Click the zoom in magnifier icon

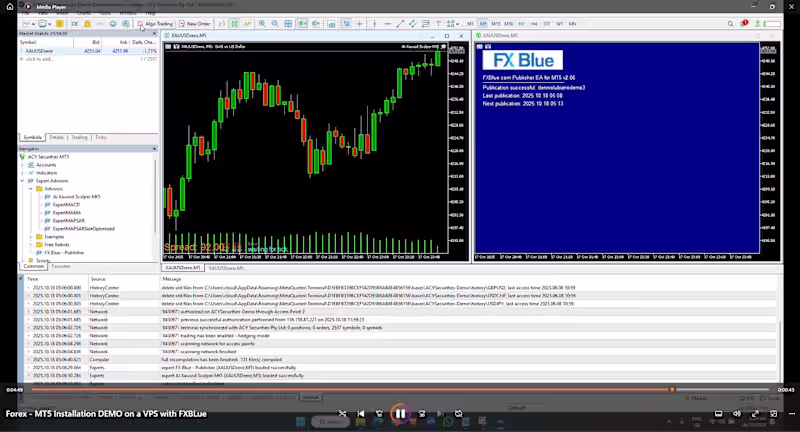[x=262, y=24]
